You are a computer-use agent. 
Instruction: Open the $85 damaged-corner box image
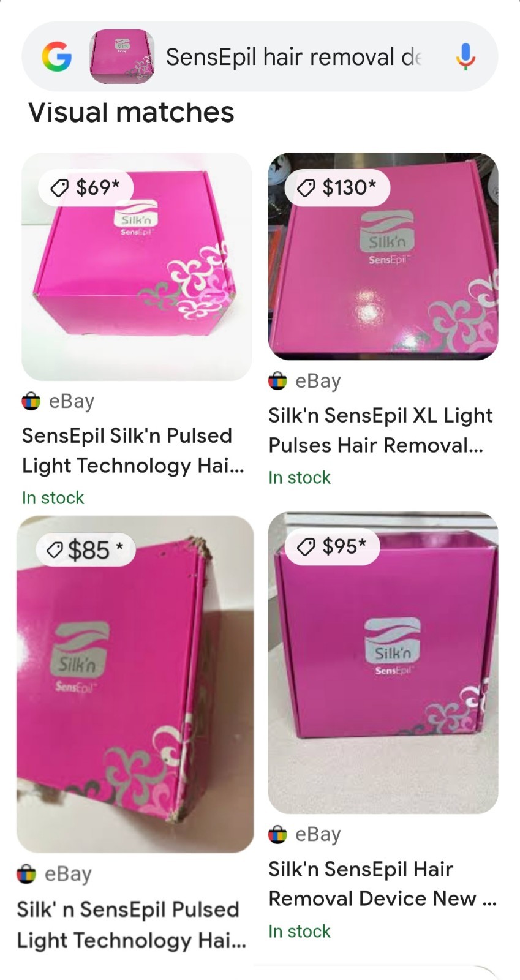pyautogui.click(x=135, y=684)
